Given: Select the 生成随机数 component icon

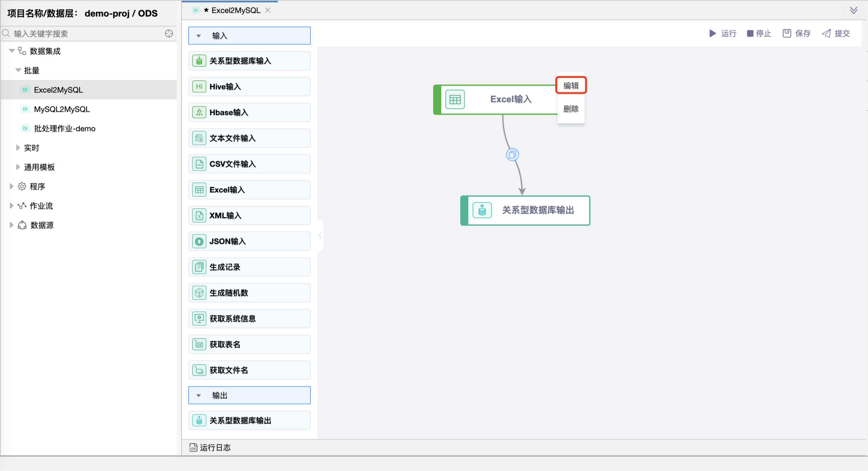Looking at the screenshot, I should click(x=199, y=293).
